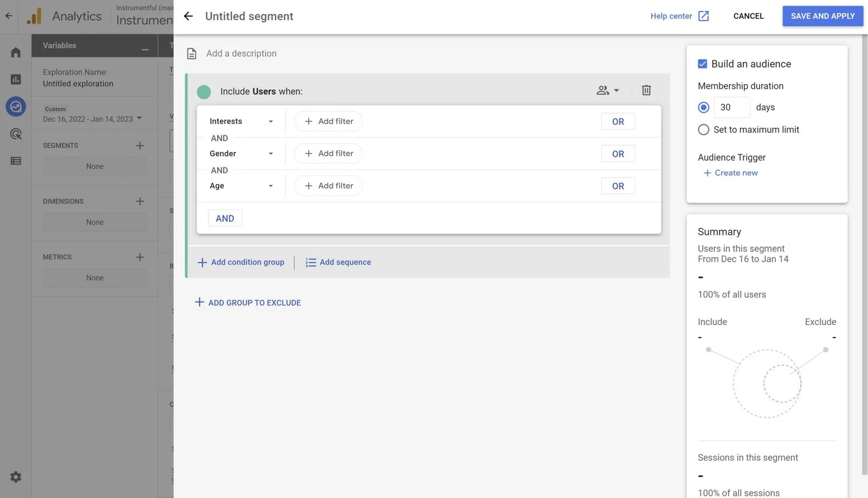The height and width of the screenshot is (498, 868).
Task: Open the user scope dropdown arrow
Action: click(x=616, y=90)
